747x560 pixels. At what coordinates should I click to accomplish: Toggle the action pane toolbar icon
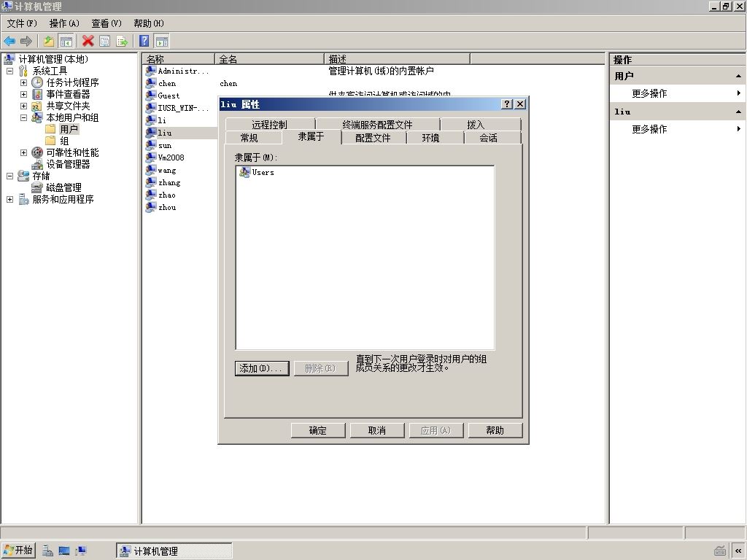click(x=162, y=42)
